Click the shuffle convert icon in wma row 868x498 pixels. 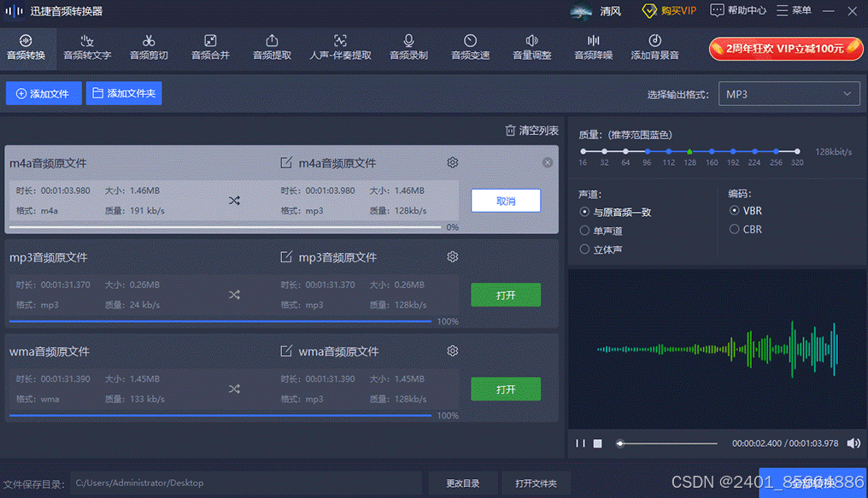(x=234, y=389)
